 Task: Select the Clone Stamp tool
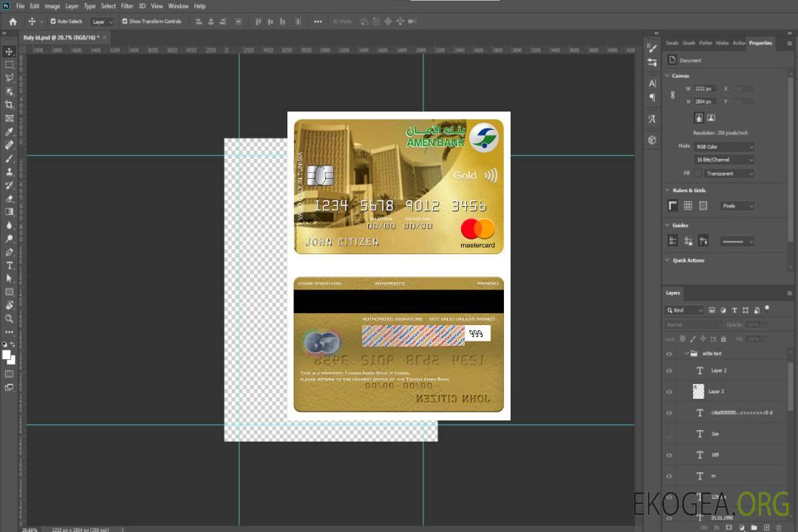pyautogui.click(x=9, y=171)
